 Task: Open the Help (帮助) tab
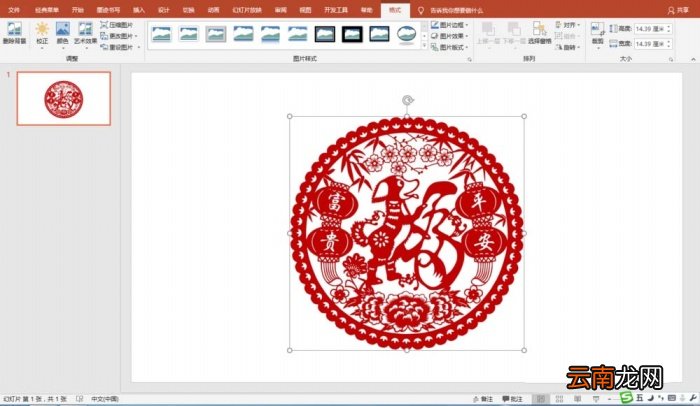tap(367, 10)
